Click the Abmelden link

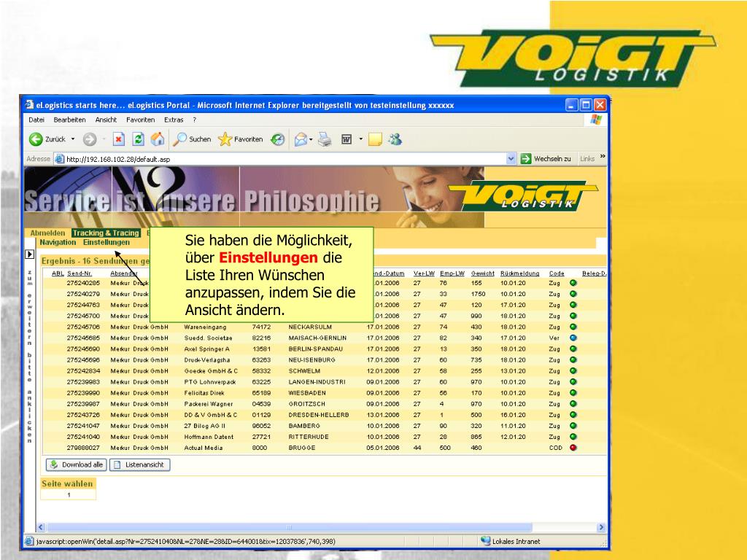coord(47,233)
